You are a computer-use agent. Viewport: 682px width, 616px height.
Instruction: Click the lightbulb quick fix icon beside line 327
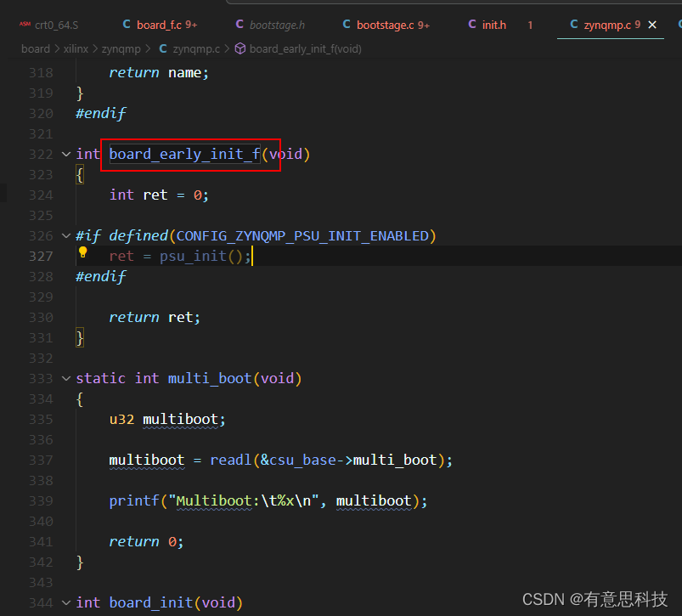(x=82, y=253)
